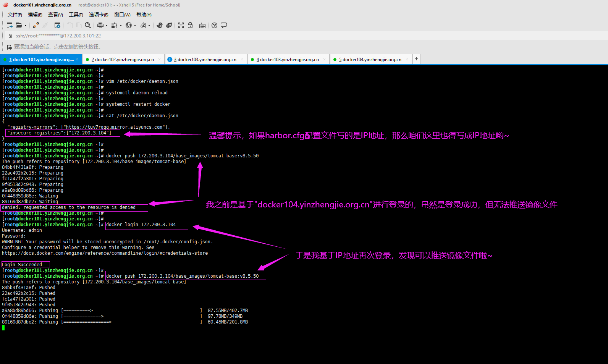Toggle full screen icon
608x364 pixels.
(x=181, y=25)
